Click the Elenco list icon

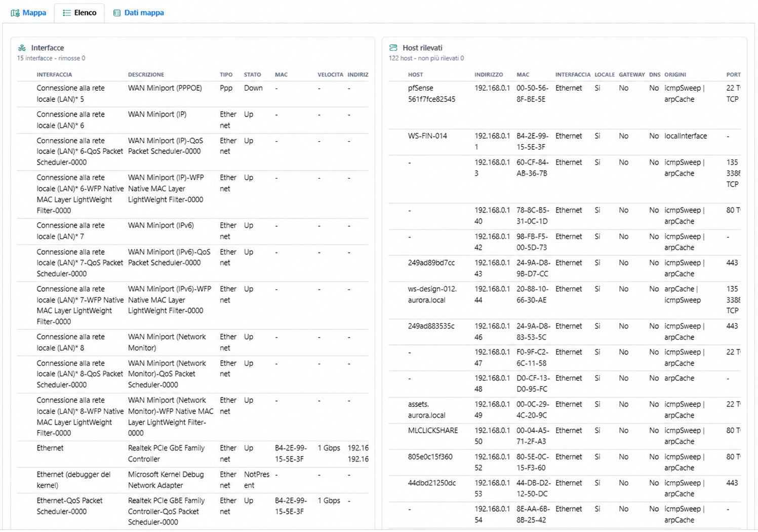[x=66, y=13]
